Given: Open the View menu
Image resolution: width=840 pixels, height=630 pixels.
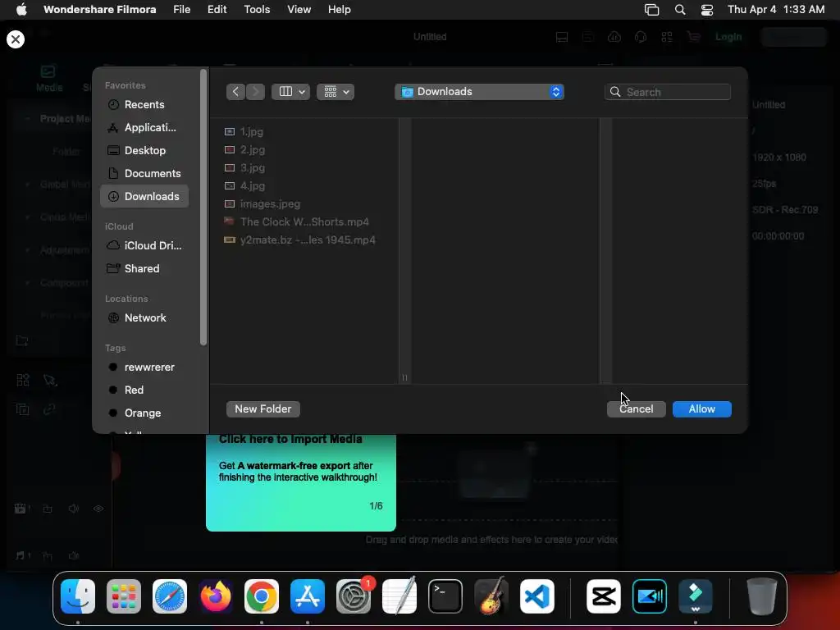Looking at the screenshot, I should tap(299, 10).
